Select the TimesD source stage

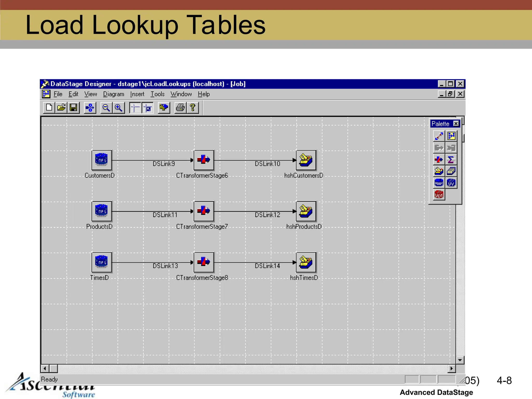pyautogui.click(x=102, y=262)
